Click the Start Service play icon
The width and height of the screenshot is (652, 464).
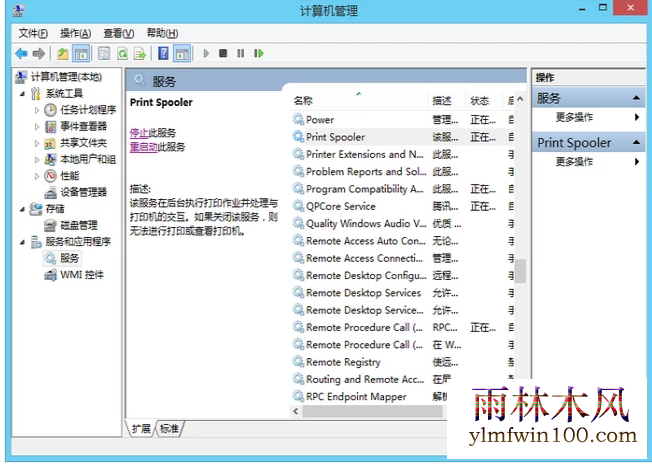pos(206,53)
